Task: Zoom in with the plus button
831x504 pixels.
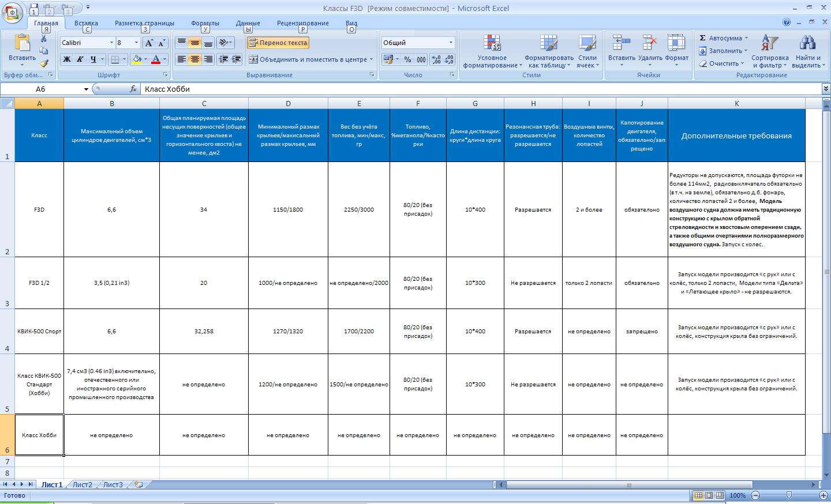Action: [823, 495]
